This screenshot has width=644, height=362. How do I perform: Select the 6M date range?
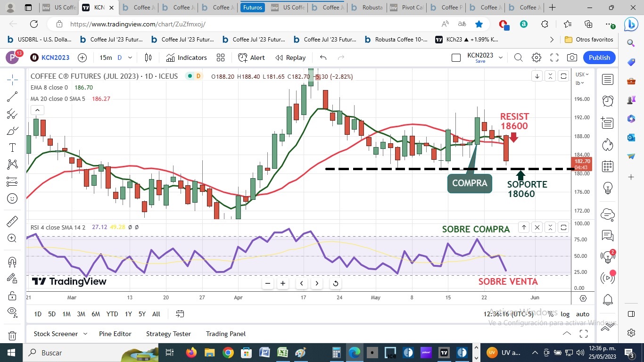[x=96, y=314]
